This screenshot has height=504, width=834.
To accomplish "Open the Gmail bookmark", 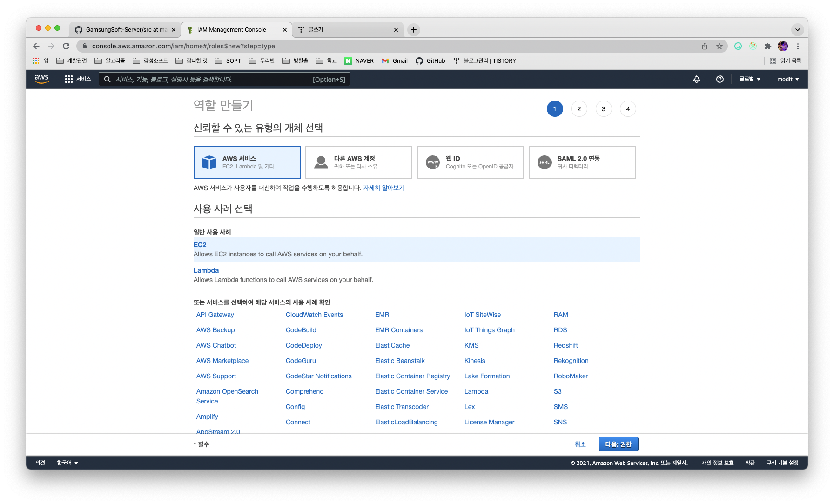I will pos(395,61).
